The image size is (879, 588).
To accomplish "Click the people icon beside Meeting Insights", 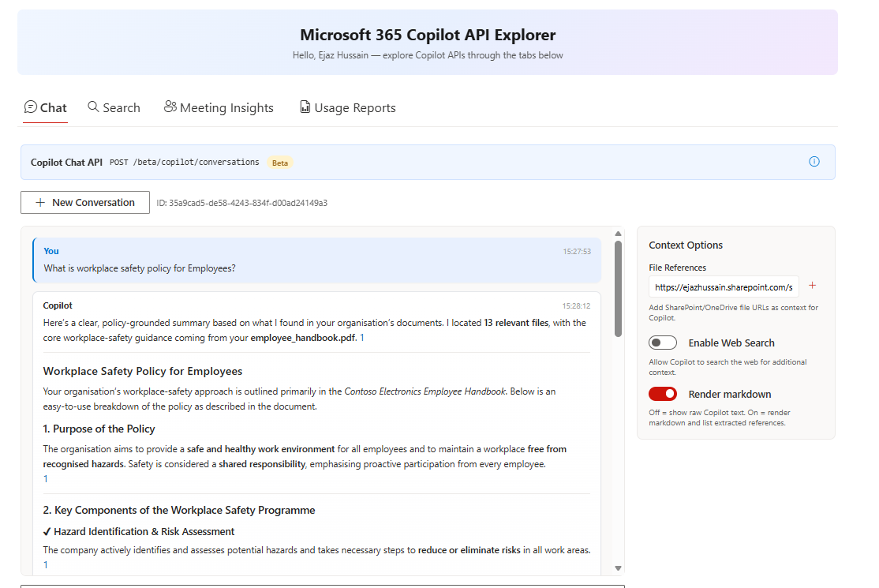I will point(170,106).
